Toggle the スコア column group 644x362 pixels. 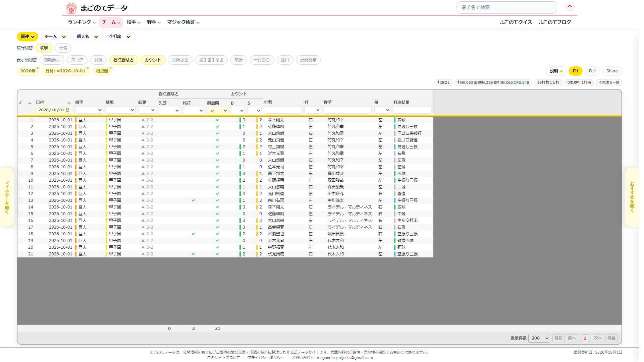click(x=77, y=60)
